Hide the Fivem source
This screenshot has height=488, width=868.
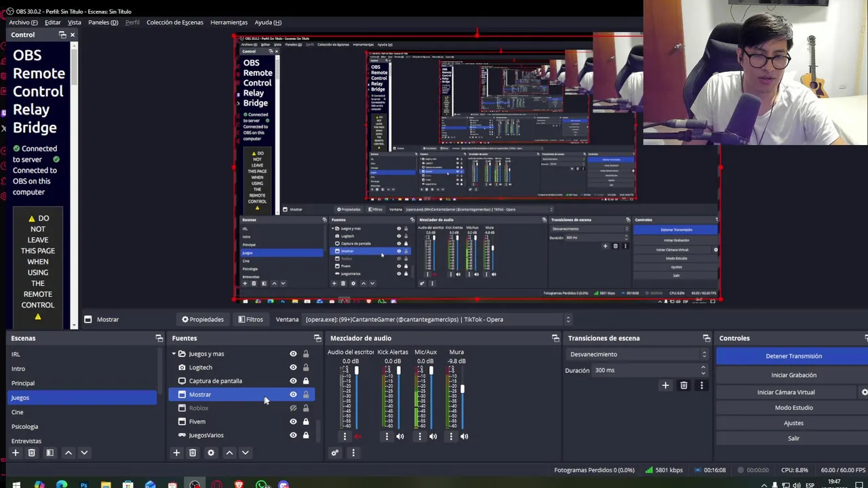coord(293,422)
